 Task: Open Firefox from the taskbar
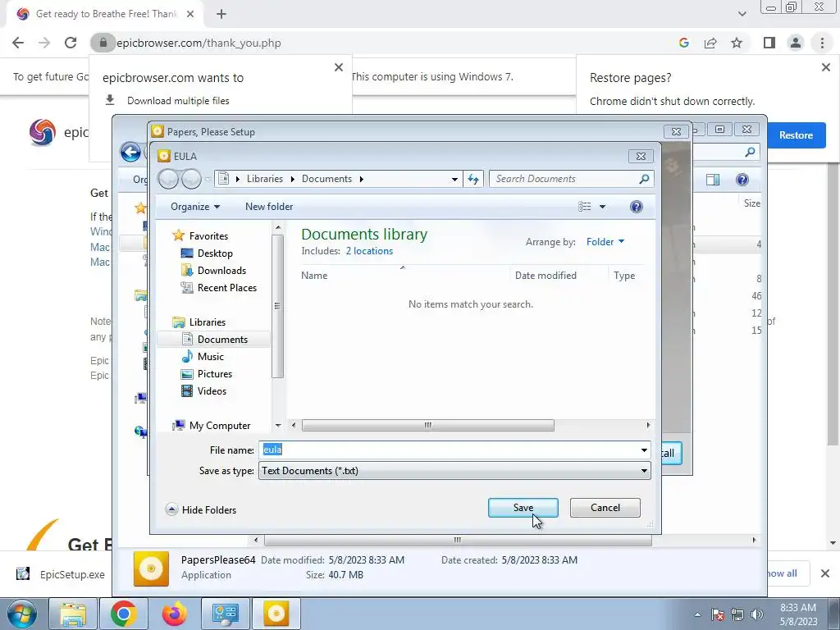[x=175, y=614]
